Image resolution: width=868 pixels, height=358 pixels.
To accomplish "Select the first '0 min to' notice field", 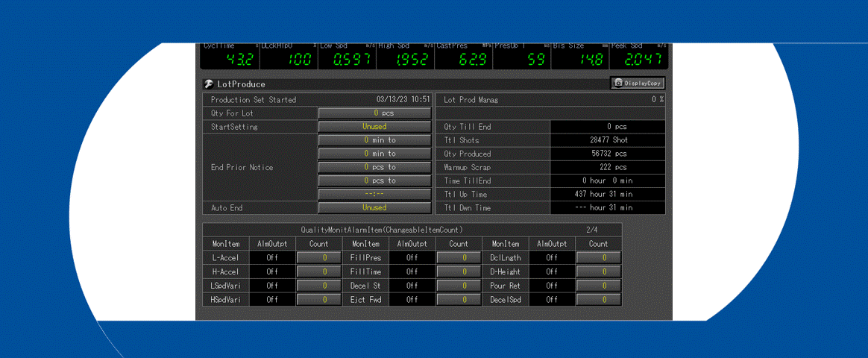I will (x=375, y=140).
